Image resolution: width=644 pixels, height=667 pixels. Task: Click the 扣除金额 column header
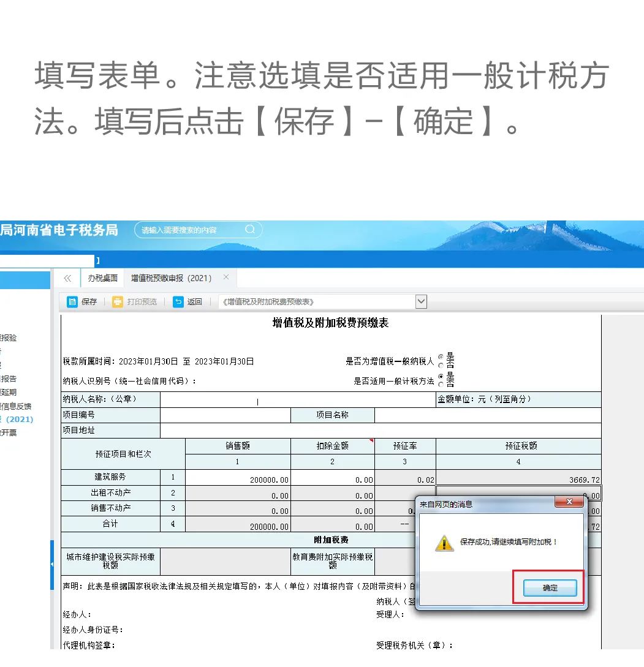(333, 446)
